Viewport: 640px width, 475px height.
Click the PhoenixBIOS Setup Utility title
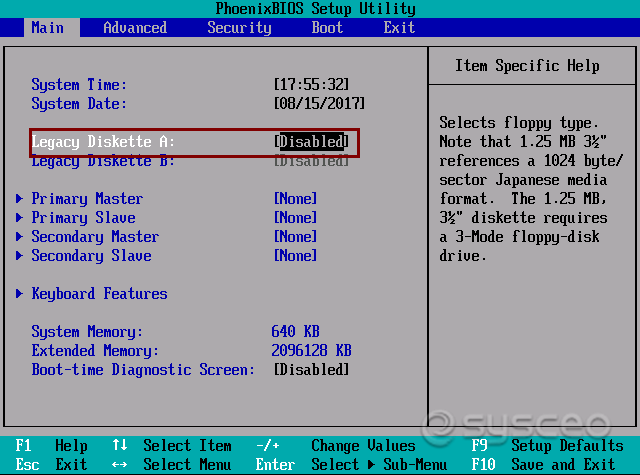[316, 9]
